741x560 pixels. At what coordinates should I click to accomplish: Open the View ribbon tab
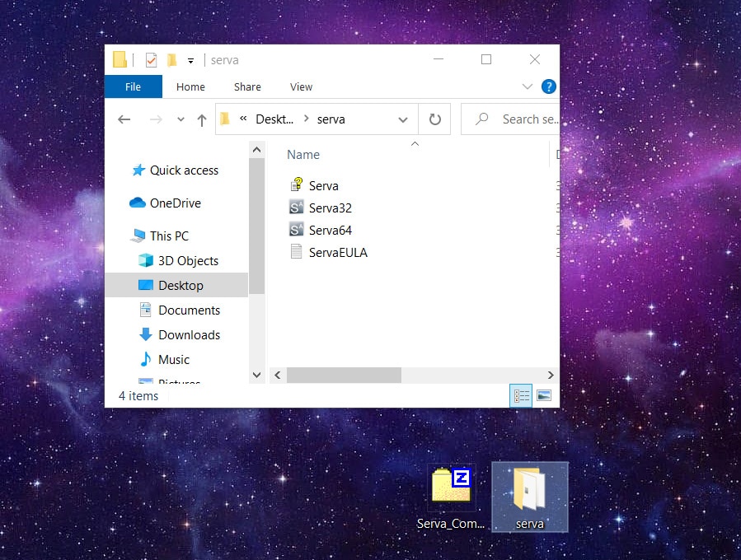(301, 86)
